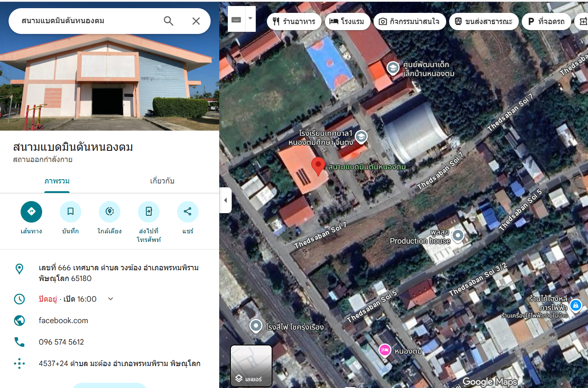This screenshot has height=388, width=588.
Task: Click the phone number 096 574 5612
Action: pyautogui.click(x=61, y=342)
